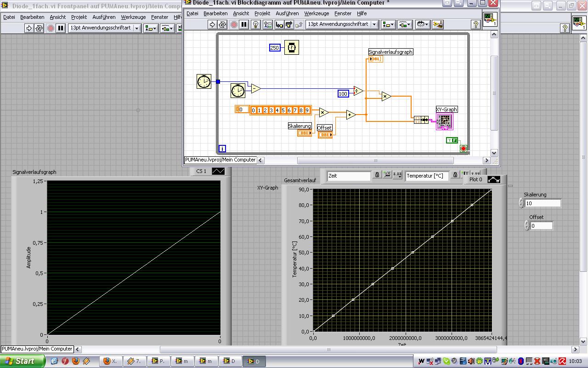Click the XY-Graph terminal in block diagram

pyautogui.click(x=444, y=121)
